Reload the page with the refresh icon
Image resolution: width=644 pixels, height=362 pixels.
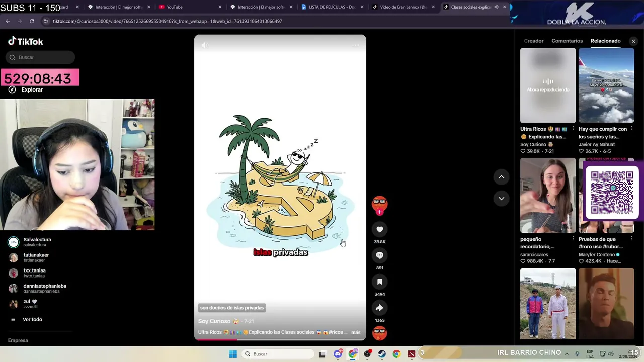pos(32,21)
